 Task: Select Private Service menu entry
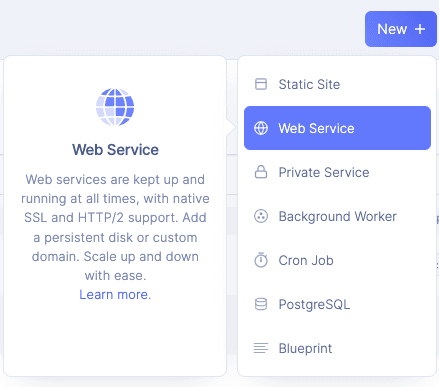337,172
